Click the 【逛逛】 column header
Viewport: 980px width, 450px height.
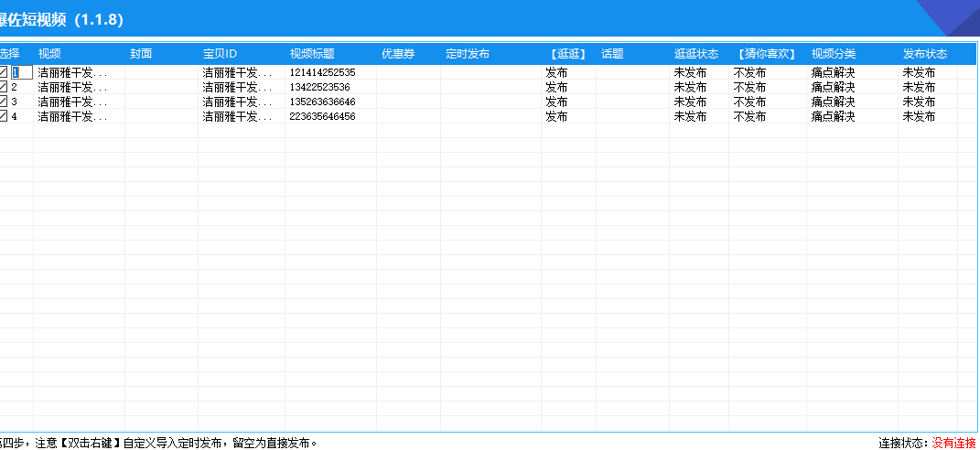point(567,54)
